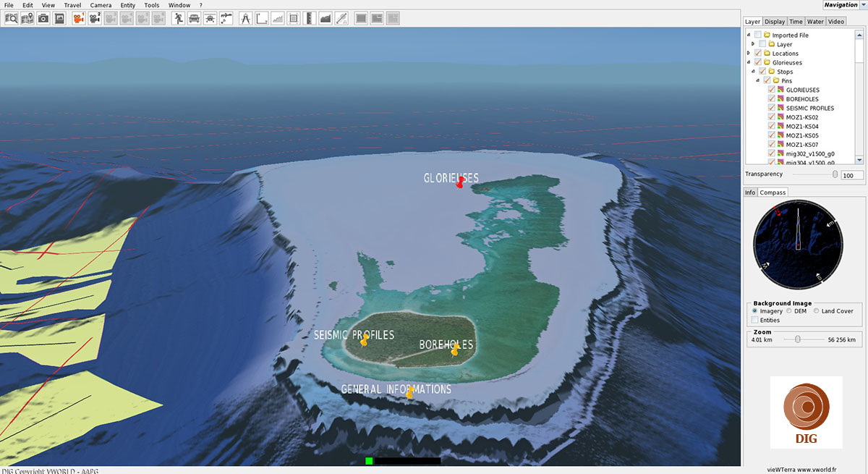
Task: Click the SEISMIC PROFILES pin on the map
Action: [x=365, y=341]
